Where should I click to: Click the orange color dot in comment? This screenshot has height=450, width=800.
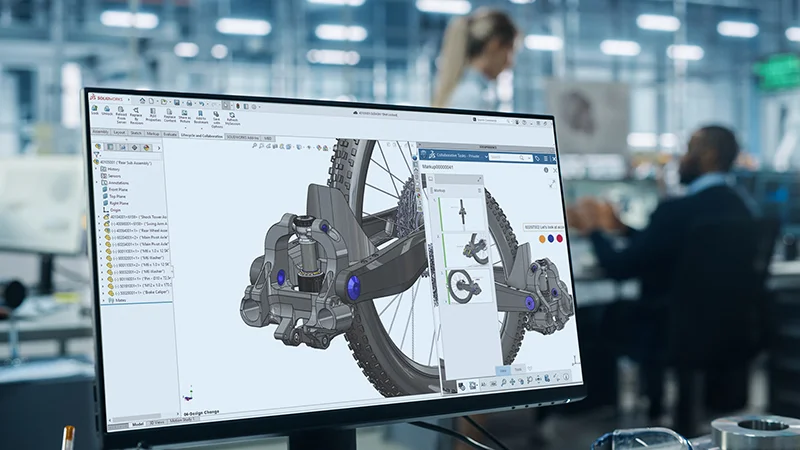point(542,239)
